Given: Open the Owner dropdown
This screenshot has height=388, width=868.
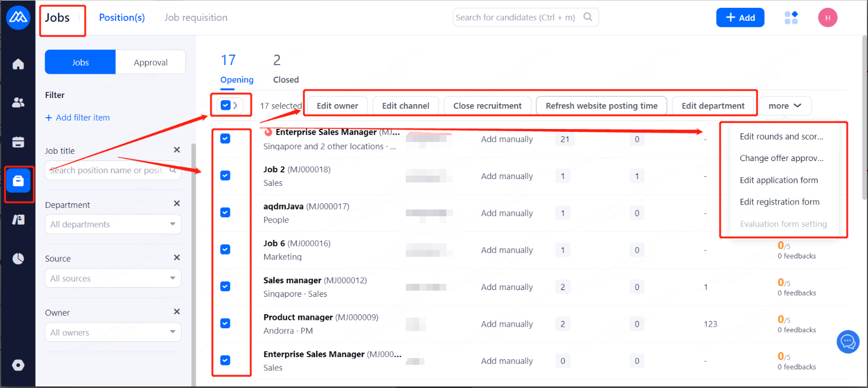Looking at the screenshot, I should 113,332.
